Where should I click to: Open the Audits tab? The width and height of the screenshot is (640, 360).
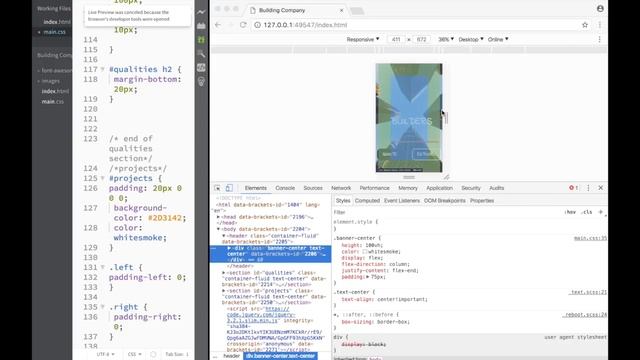tap(497, 188)
